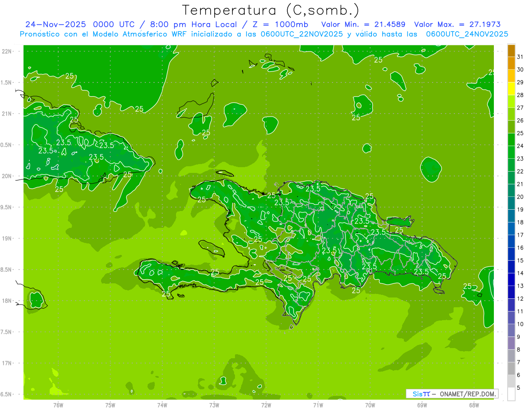Click the 18N latitude axis label
The image size is (532, 411).
click(6, 301)
